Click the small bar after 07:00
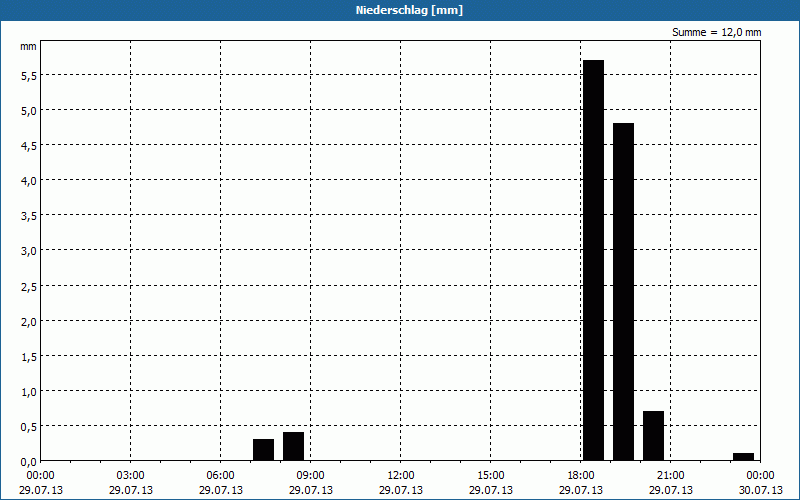This screenshot has height=500, width=800. 263,449
